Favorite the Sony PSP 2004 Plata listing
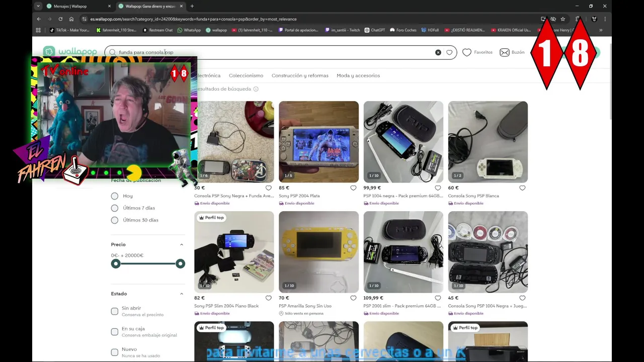644x362 pixels. click(x=353, y=188)
